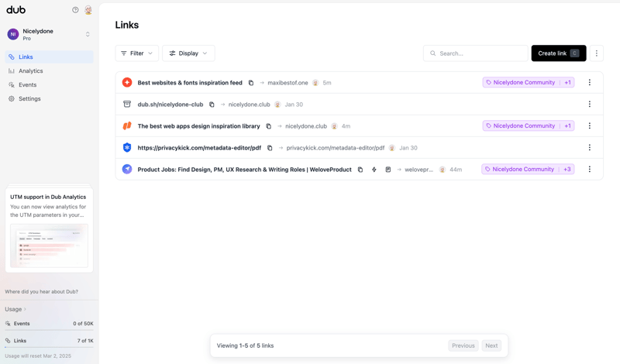620x364 pixels.
Task: Click link title 'Best websites & fonts inspiration feed'
Action: point(190,83)
